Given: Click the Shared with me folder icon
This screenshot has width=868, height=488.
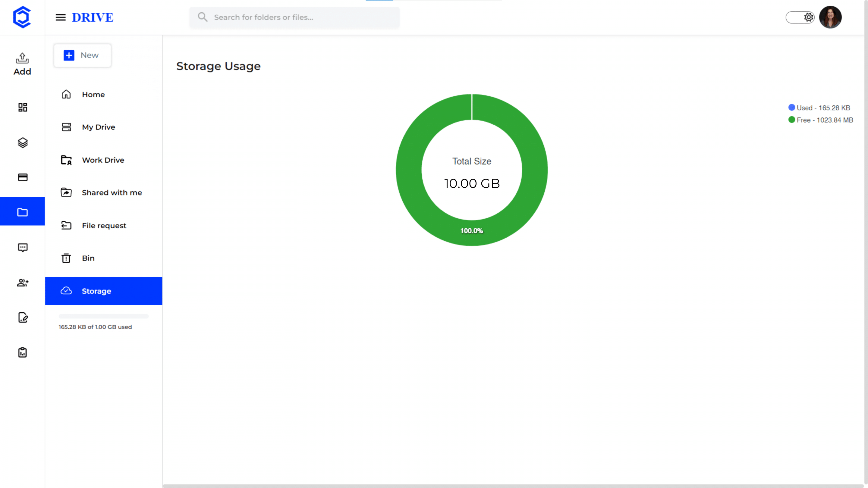Looking at the screenshot, I should [66, 192].
